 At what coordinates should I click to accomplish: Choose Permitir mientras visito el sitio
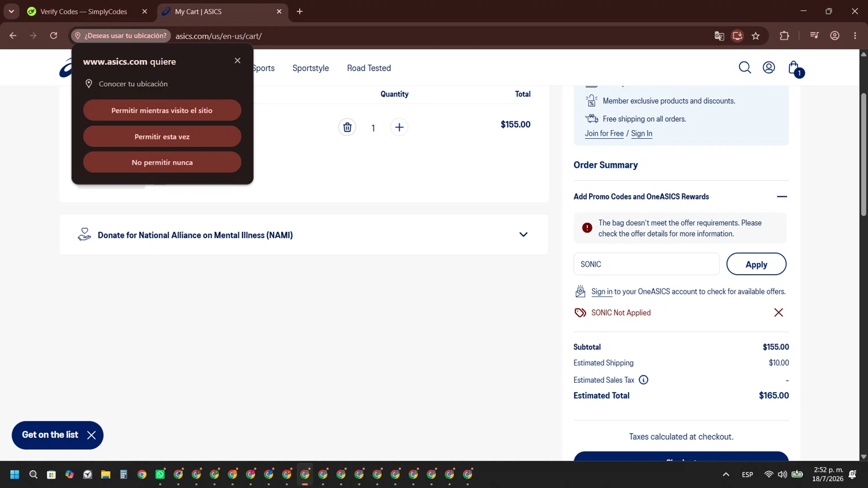click(x=162, y=110)
